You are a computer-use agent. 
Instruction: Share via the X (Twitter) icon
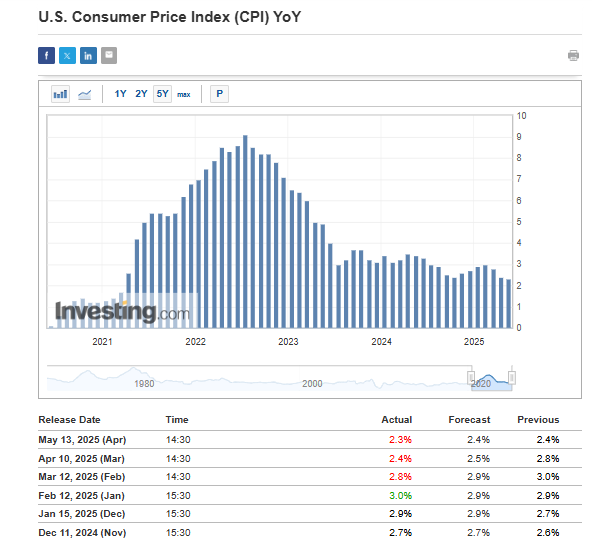click(67, 56)
